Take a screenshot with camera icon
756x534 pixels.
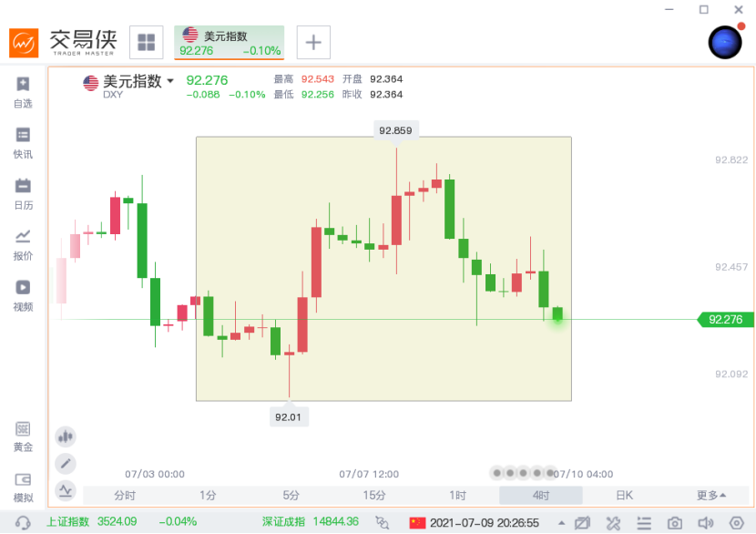[675, 523]
